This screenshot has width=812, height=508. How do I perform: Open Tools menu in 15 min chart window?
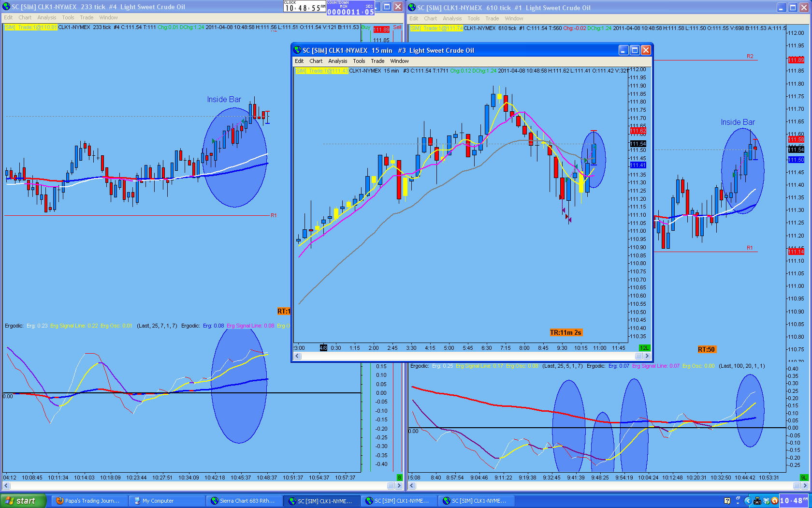(x=359, y=61)
